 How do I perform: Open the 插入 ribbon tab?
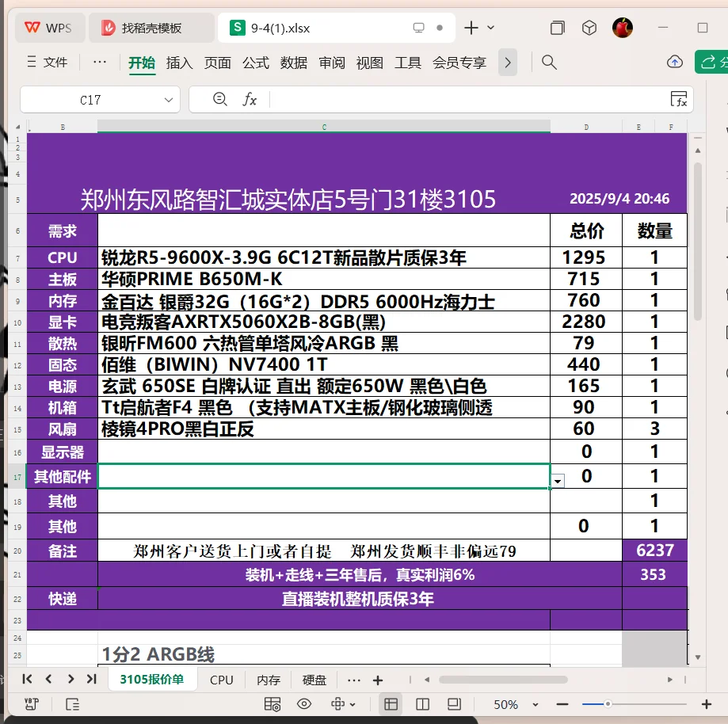click(x=180, y=63)
